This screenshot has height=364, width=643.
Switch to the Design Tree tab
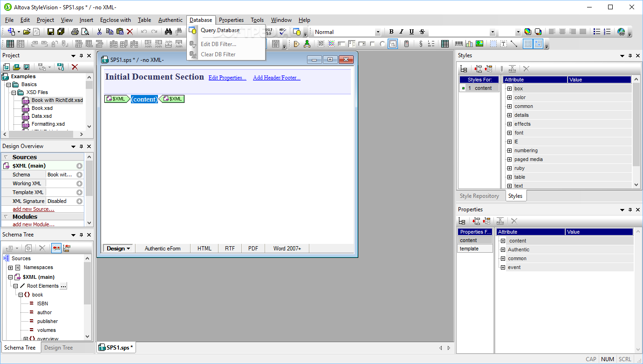(x=59, y=348)
